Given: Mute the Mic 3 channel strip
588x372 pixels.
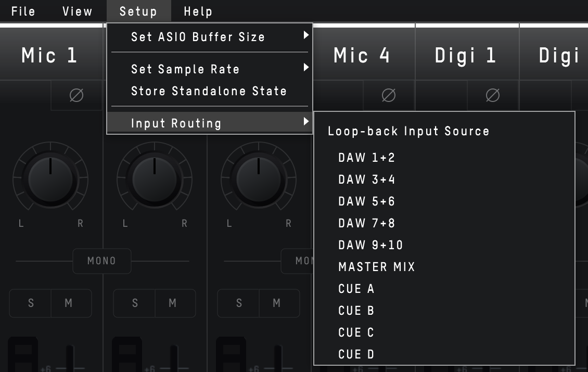Looking at the screenshot, I should (279, 303).
